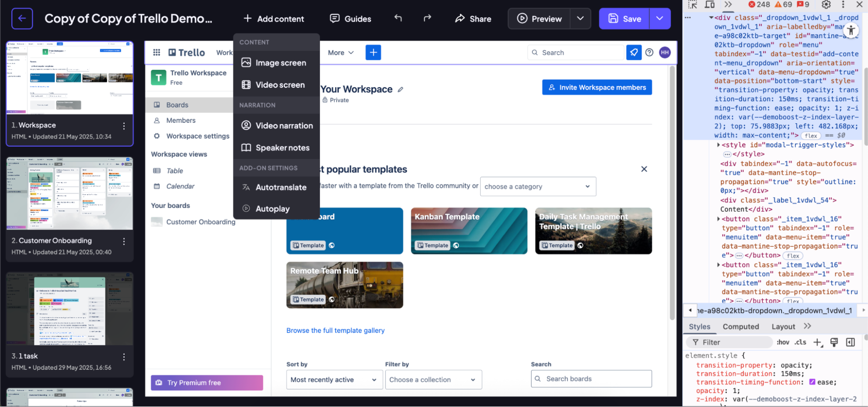Screen dimensions: 868x407
Task: Switch to the Computed tab
Action: click(x=741, y=327)
